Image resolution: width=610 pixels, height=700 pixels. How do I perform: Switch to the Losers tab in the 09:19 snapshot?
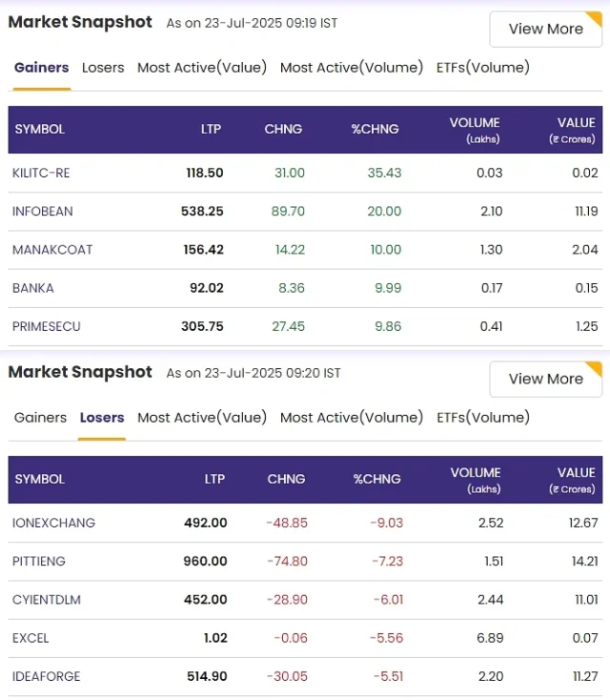point(103,68)
